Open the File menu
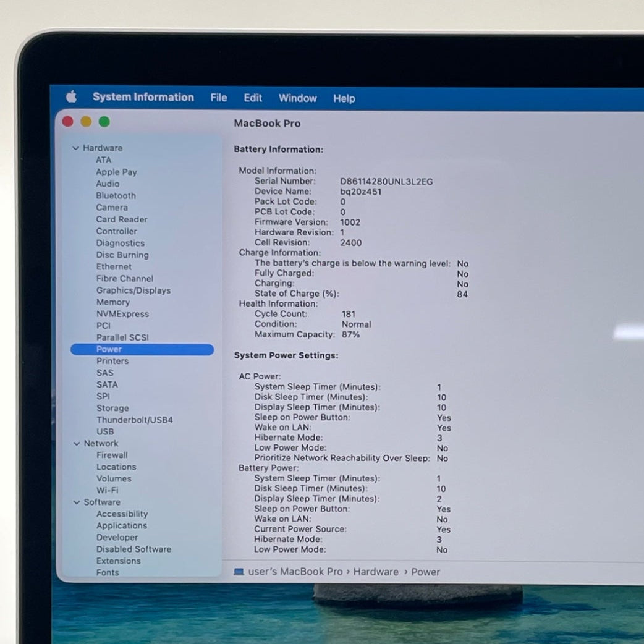 click(219, 98)
